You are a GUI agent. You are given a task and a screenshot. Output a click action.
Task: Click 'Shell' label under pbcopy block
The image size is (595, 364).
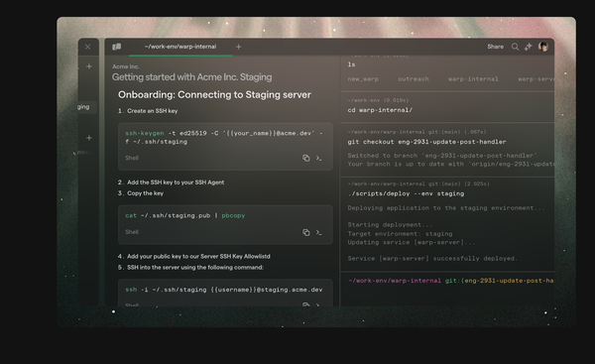pyautogui.click(x=132, y=232)
